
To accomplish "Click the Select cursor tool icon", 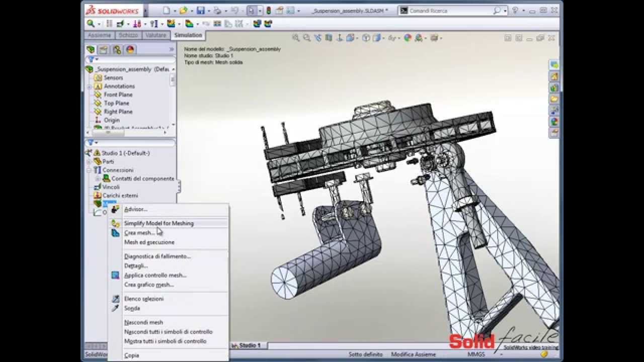I will point(251,10).
